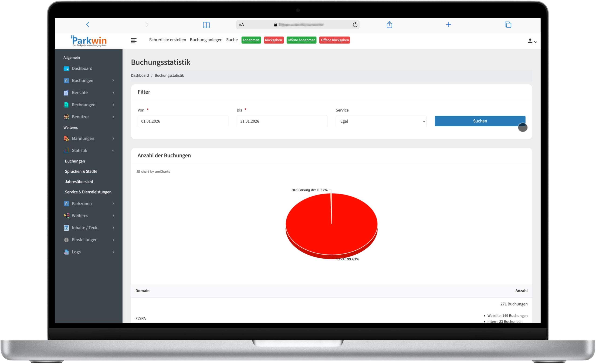This screenshot has width=596, height=364.
Task: Show Safari tab overview icon
Action: (x=508, y=25)
